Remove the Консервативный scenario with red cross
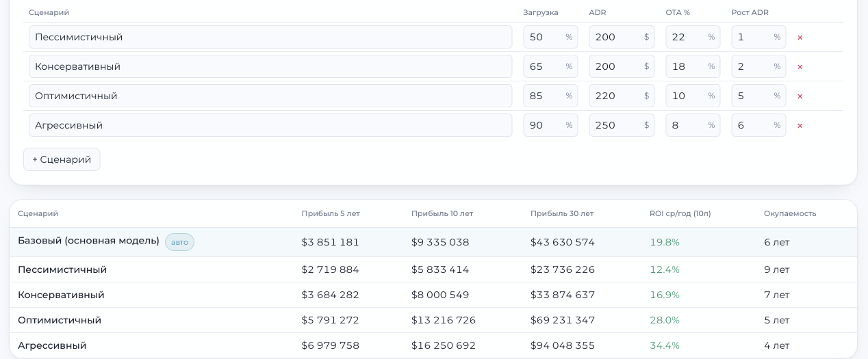This screenshot has height=359, width=868. 800,67
